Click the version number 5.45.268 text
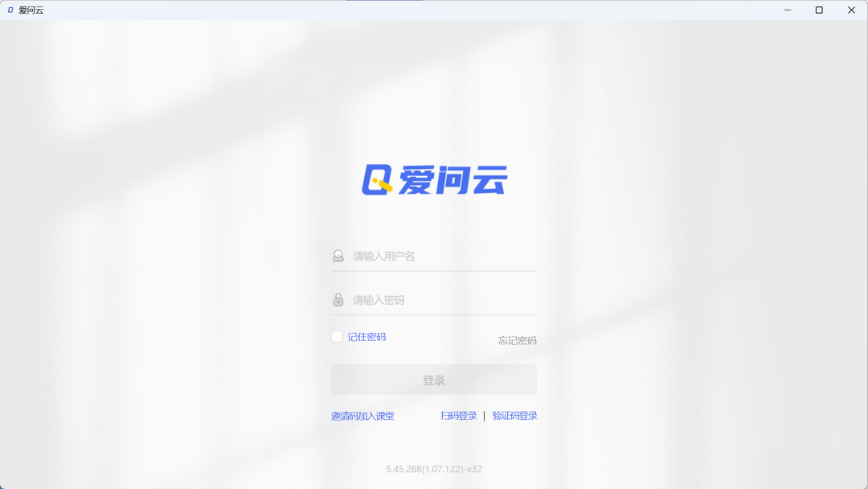 [x=434, y=469]
